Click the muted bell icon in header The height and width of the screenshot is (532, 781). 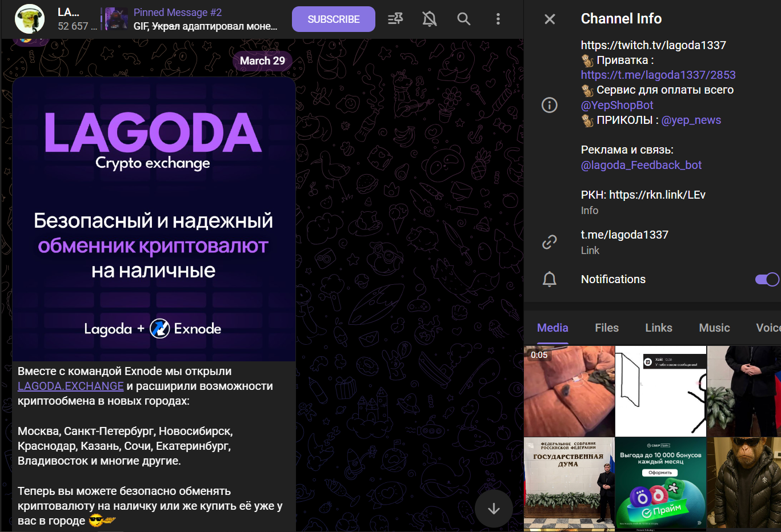coord(430,19)
